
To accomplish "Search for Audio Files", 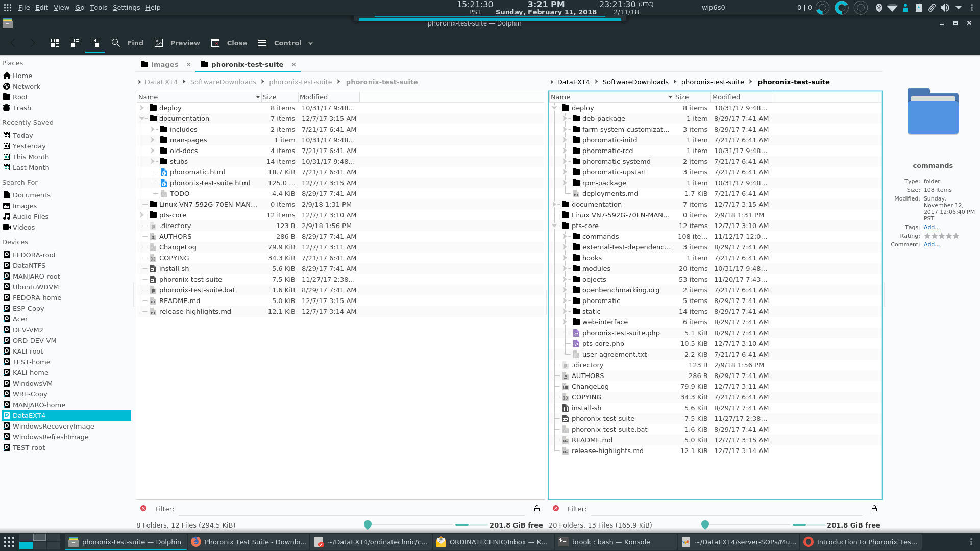I will pyautogui.click(x=31, y=216).
